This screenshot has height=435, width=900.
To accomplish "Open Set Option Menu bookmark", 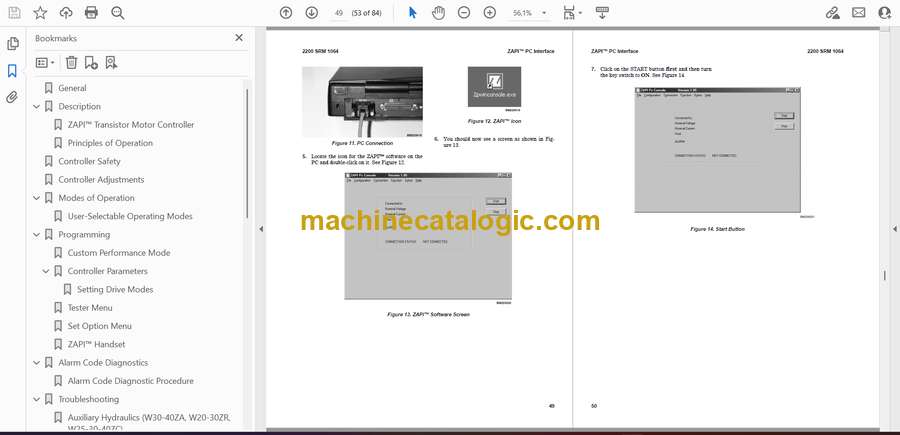I will [x=100, y=326].
